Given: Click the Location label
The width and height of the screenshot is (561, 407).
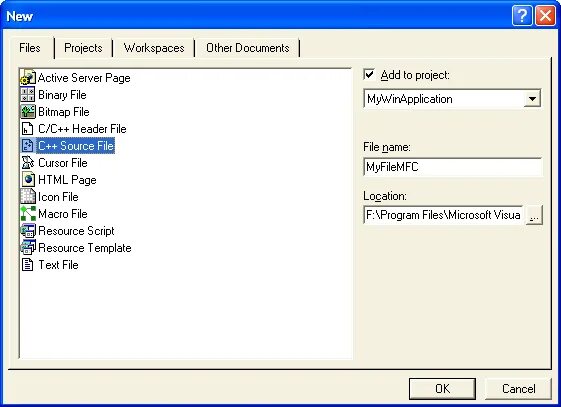Looking at the screenshot, I should [x=385, y=196].
